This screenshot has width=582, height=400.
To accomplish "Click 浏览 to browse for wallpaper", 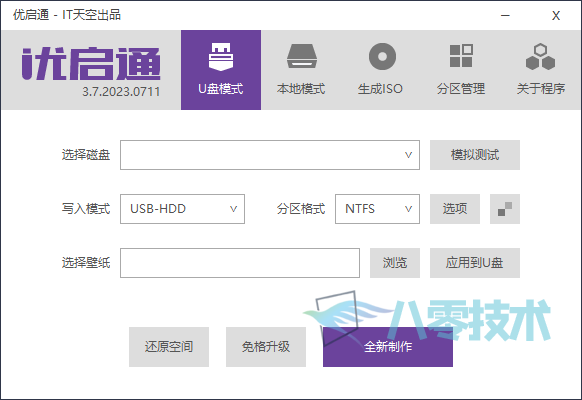I will [395, 263].
